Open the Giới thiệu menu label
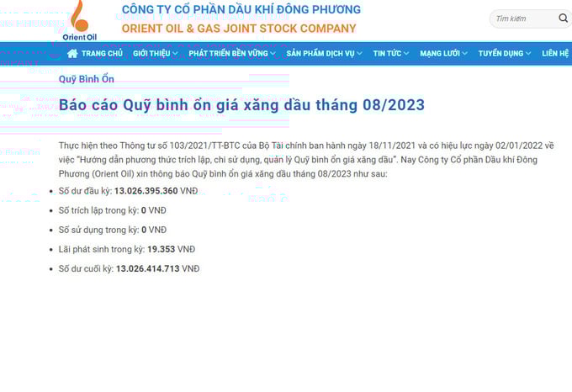Image resolution: width=572 pixels, height=392 pixels. pos(151,53)
